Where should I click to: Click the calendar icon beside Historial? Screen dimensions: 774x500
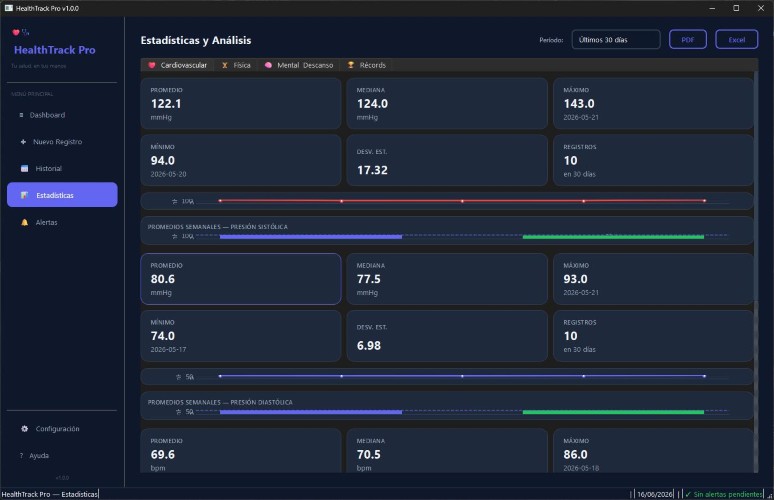24,168
